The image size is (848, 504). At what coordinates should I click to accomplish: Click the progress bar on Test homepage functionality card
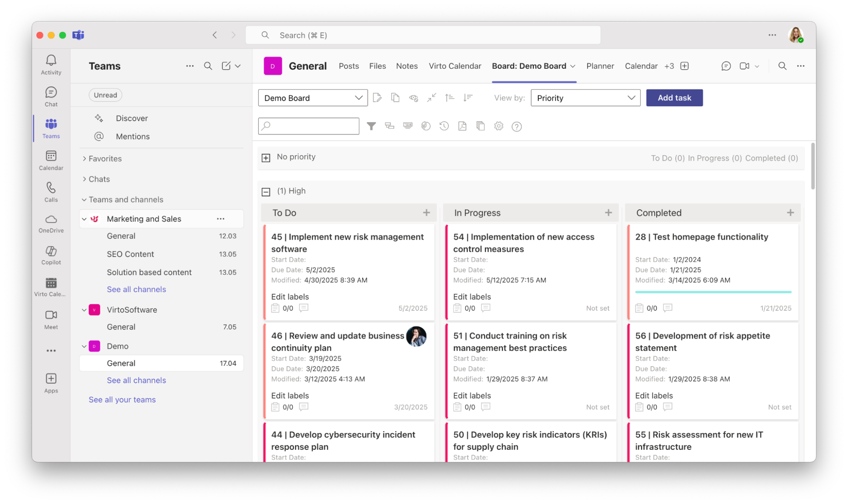[x=713, y=292]
